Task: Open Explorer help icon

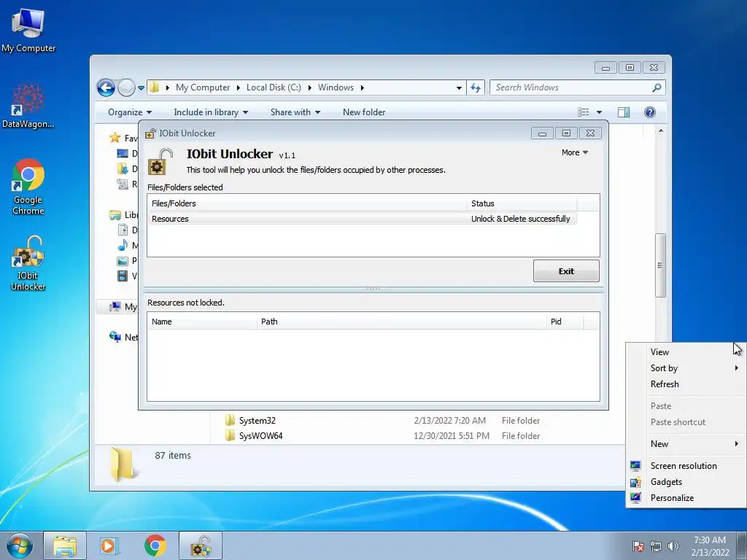Action: pyautogui.click(x=650, y=112)
